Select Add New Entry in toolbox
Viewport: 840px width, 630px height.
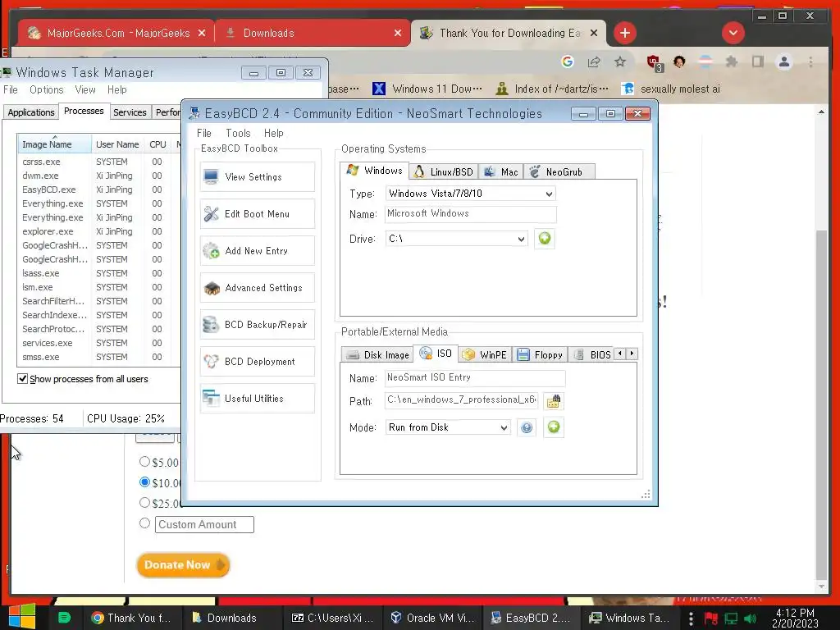click(257, 251)
